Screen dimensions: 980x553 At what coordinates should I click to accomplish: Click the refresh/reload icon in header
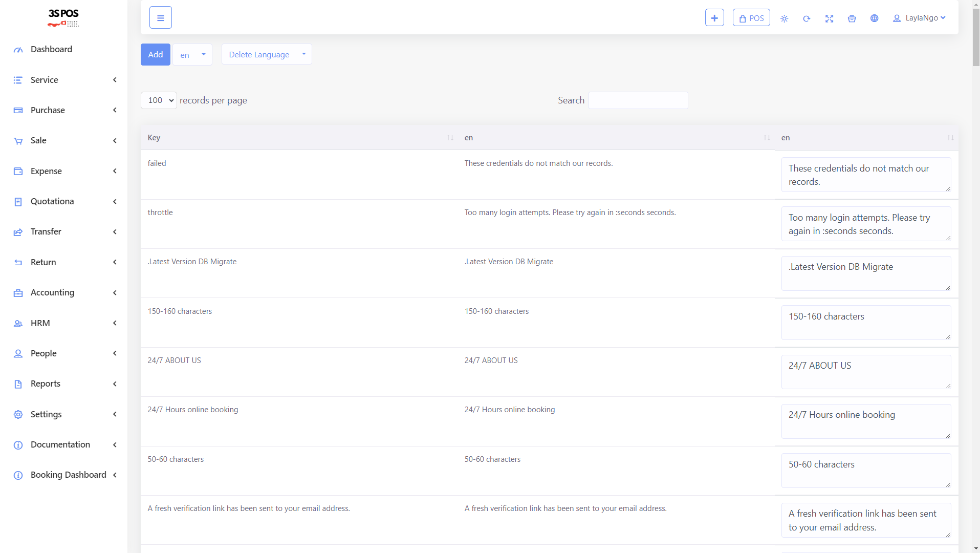click(807, 18)
